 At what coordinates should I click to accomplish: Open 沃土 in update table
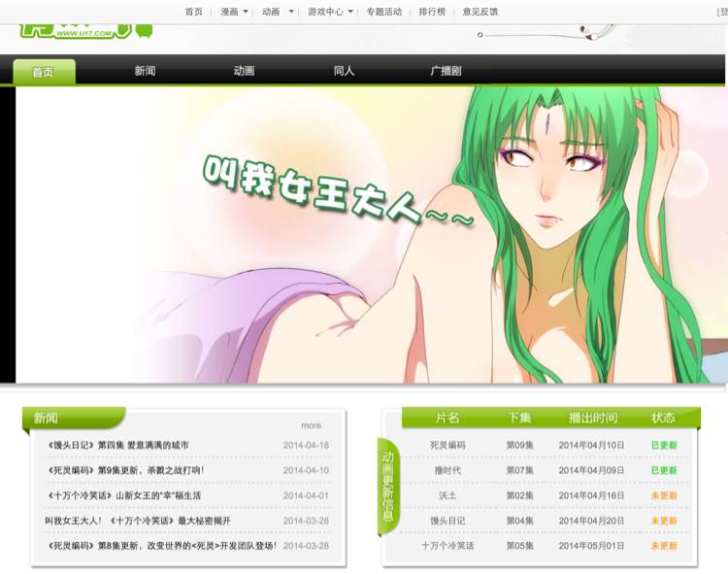(x=447, y=495)
